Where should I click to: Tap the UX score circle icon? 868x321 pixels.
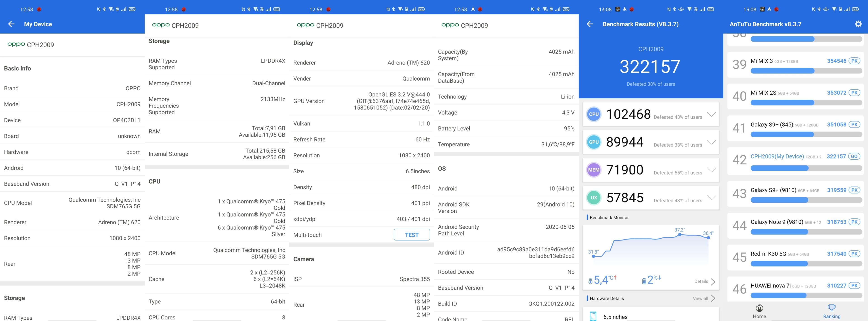point(593,198)
